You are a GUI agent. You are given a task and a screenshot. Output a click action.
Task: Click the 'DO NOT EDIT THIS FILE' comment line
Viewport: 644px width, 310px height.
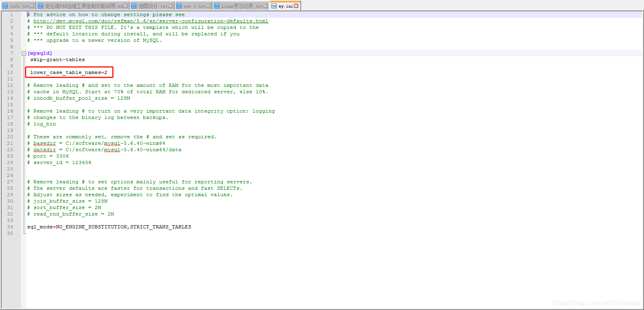pos(143,27)
